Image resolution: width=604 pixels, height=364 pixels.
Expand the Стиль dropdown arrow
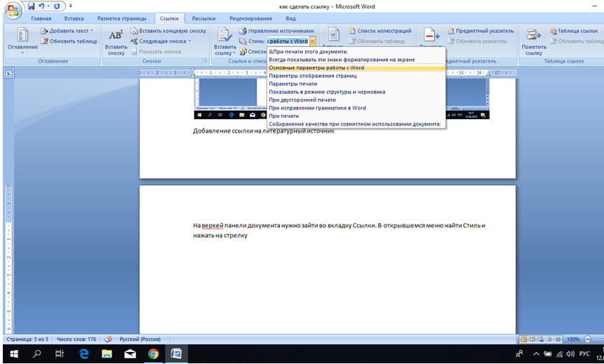[312, 41]
